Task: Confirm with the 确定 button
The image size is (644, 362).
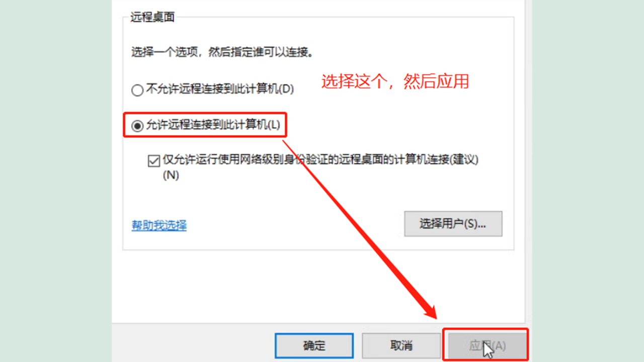Action: [x=314, y=345]
